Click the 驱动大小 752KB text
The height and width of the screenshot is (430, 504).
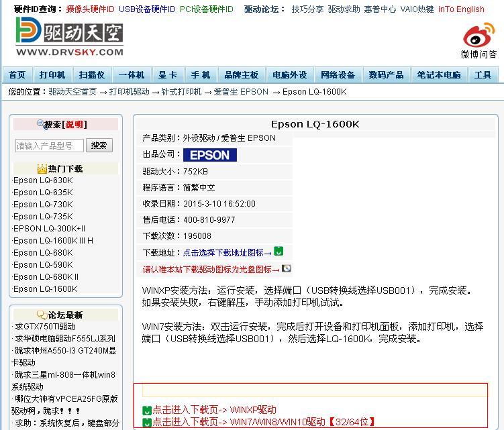(175, 172)
